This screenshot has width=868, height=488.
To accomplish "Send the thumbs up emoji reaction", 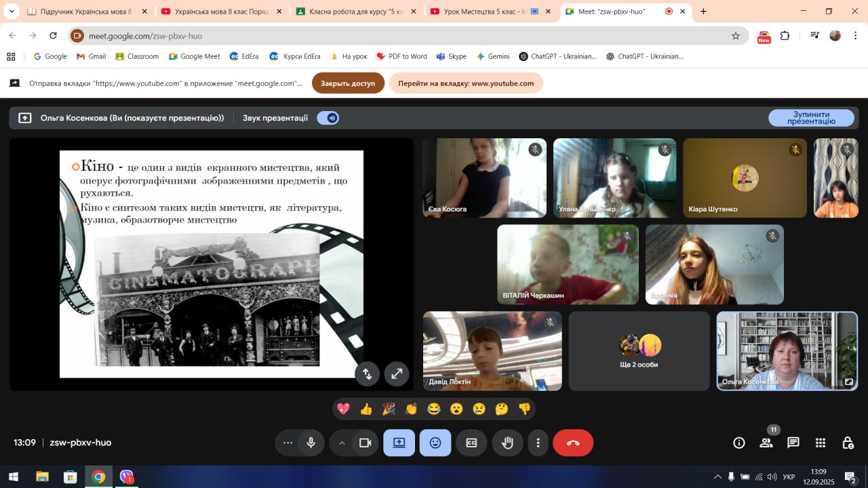I will tap(366, 409).
